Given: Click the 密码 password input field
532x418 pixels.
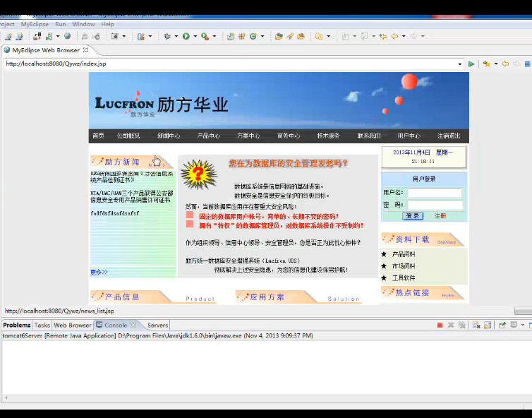Looking at the screenshot, I should pos(435,205).
